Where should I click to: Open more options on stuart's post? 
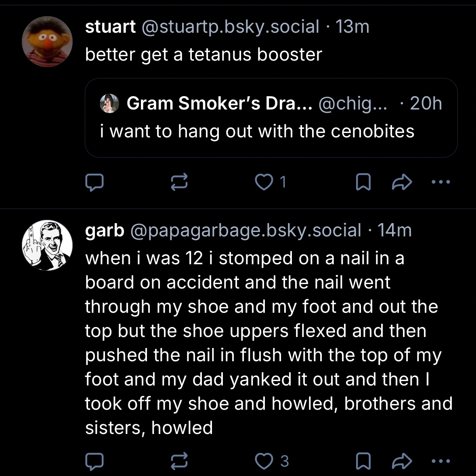point(440,182)
